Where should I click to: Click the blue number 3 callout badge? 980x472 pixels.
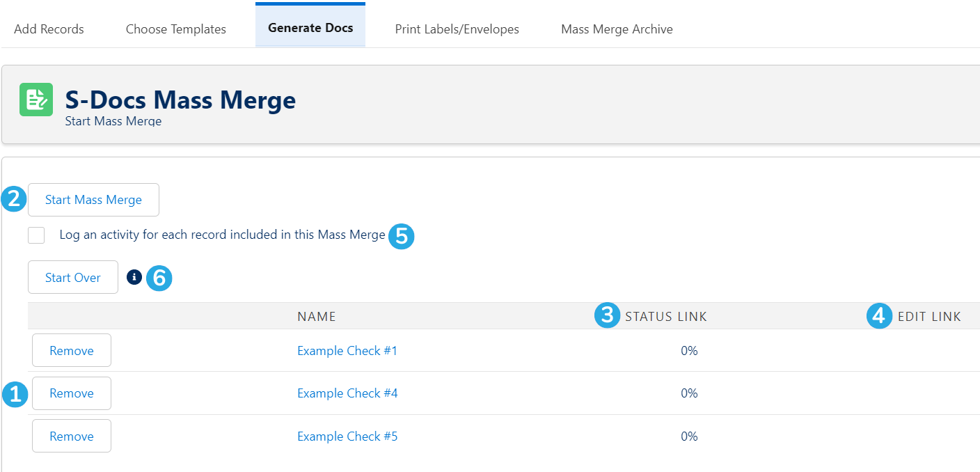pos(608,315)
